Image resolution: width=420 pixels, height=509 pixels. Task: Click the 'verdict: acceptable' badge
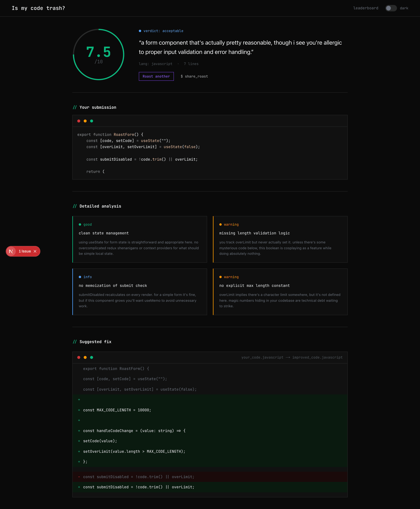(x=161, y=31)
